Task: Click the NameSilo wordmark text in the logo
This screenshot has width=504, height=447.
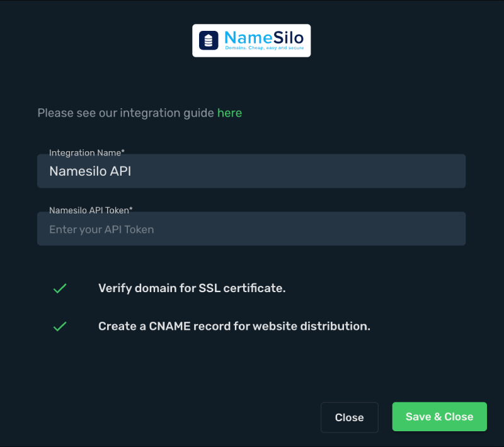Action: pos(263,37)
